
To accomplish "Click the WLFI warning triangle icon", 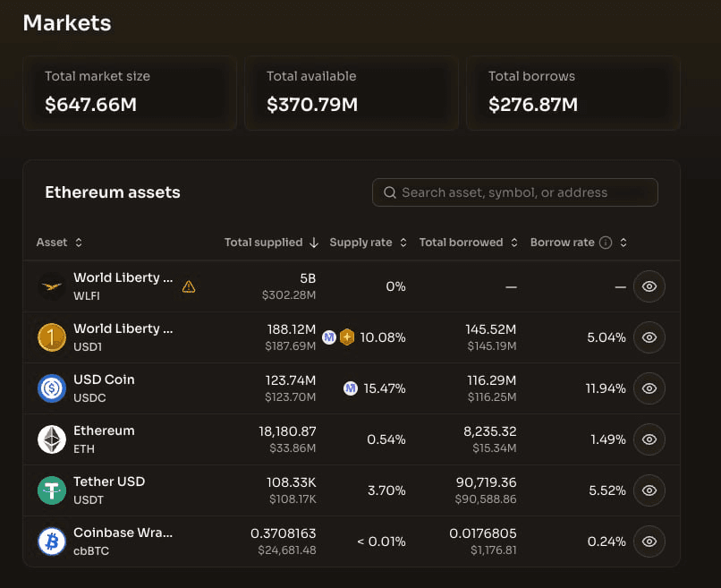I will click(x=189, y=286).
